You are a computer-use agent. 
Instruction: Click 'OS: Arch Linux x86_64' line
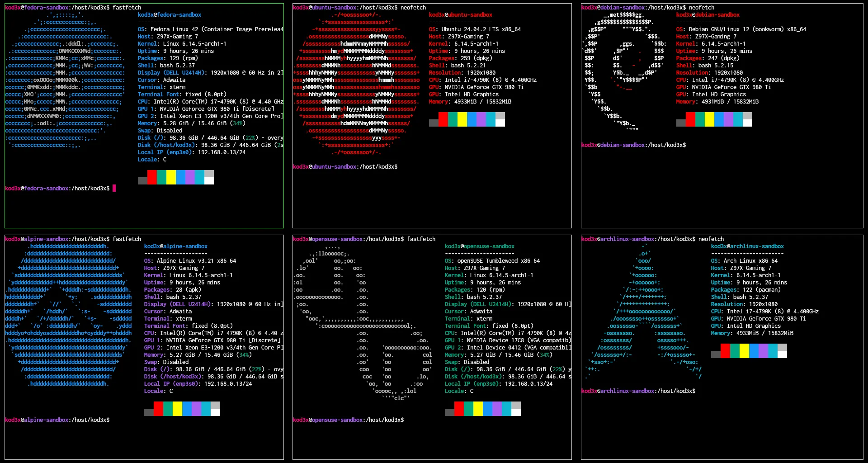(x=744, y=261)
